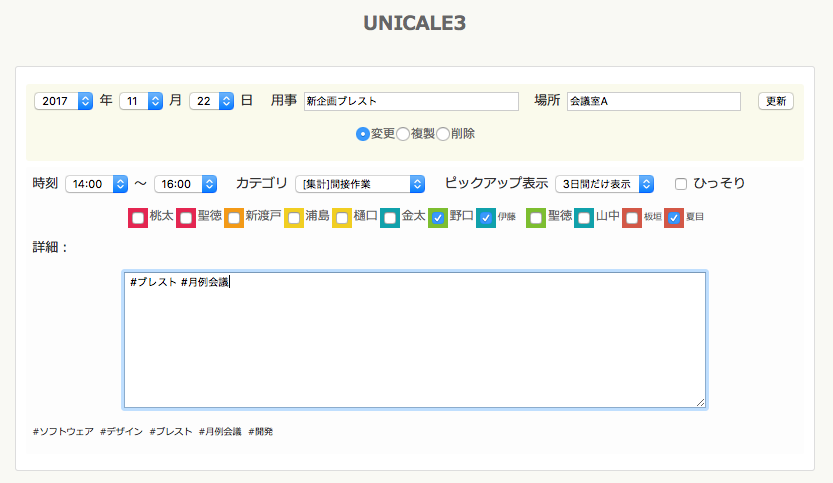Enable the ひっそり checkbox
Image resolution: width=833 pixels, height=483 pixels.
coord(681,184)
